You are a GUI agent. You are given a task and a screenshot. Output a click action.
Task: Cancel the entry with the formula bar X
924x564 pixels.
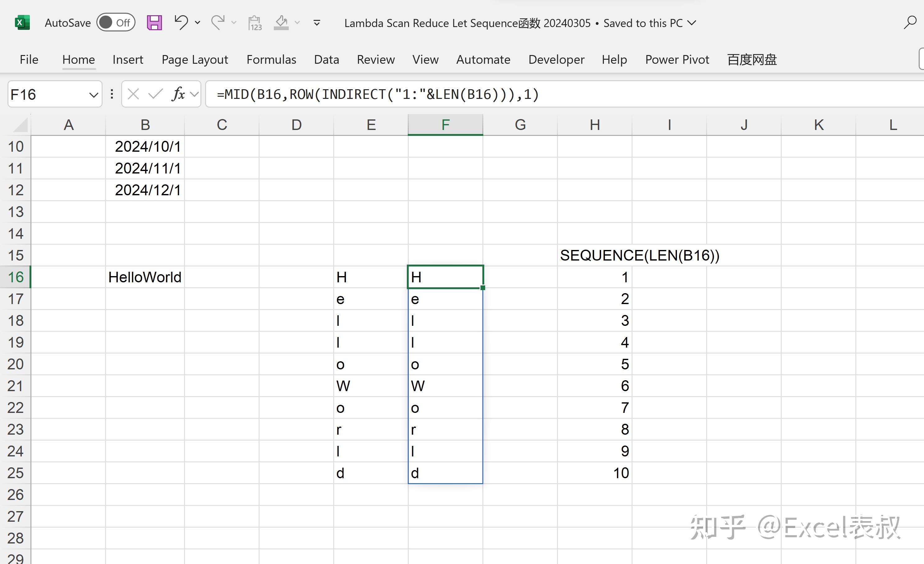point(133,94)
